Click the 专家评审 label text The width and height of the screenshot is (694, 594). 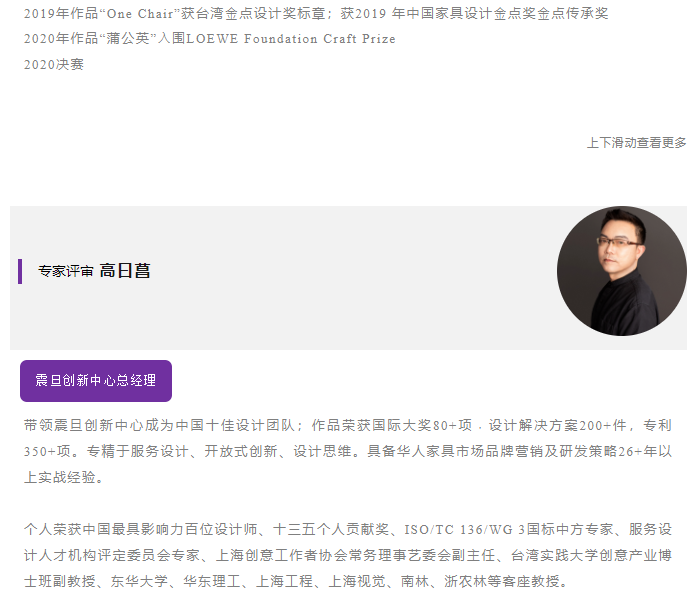tap(66, 271)
